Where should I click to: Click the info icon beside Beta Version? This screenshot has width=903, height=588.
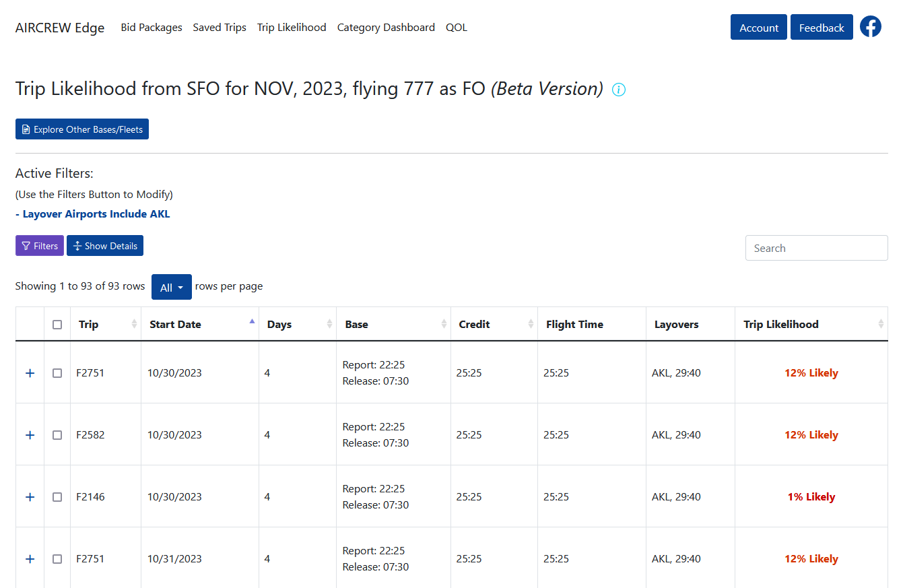tap(619, 90)
